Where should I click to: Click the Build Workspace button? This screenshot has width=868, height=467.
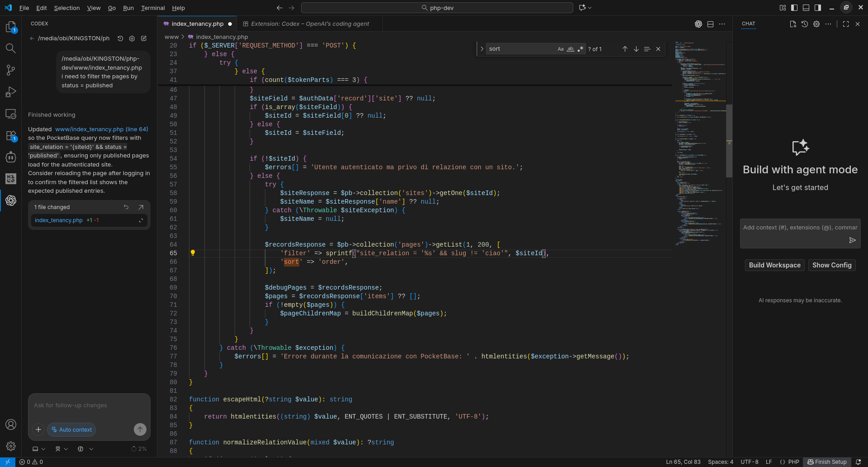(774, 265)
